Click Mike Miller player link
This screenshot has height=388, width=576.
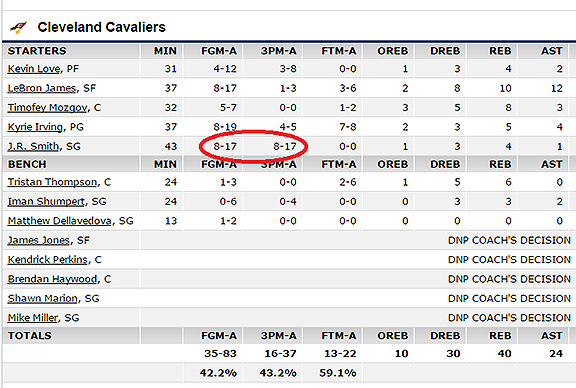pyautogui.click(x=33, y=318)
